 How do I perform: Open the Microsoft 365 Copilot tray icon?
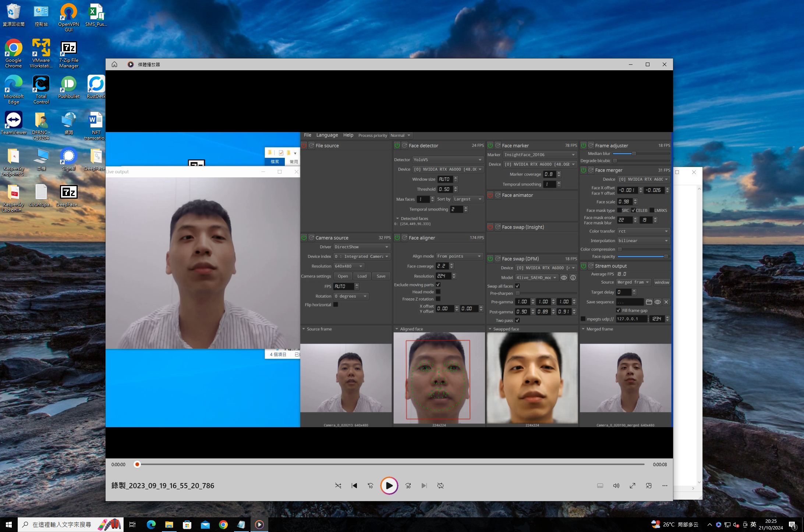point(718,525)
